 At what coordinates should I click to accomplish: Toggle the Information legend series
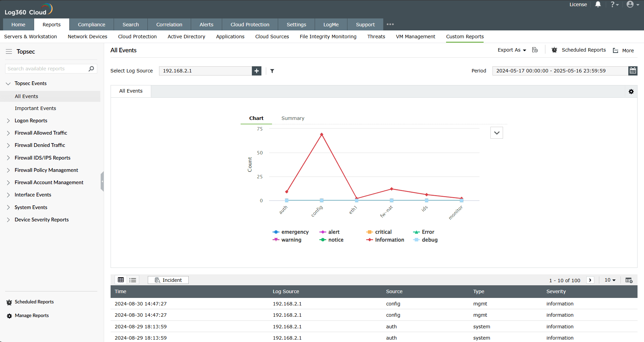(385, 240)
